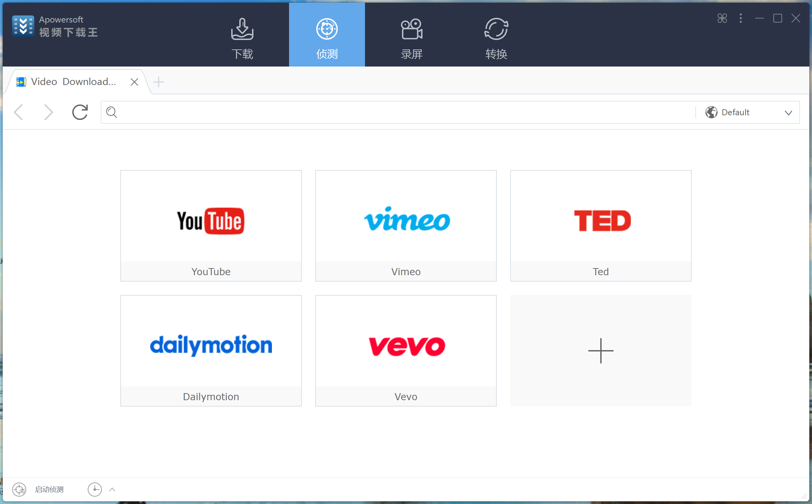
Task: Expand the Default region dropdown
Action: coord(788,113)
